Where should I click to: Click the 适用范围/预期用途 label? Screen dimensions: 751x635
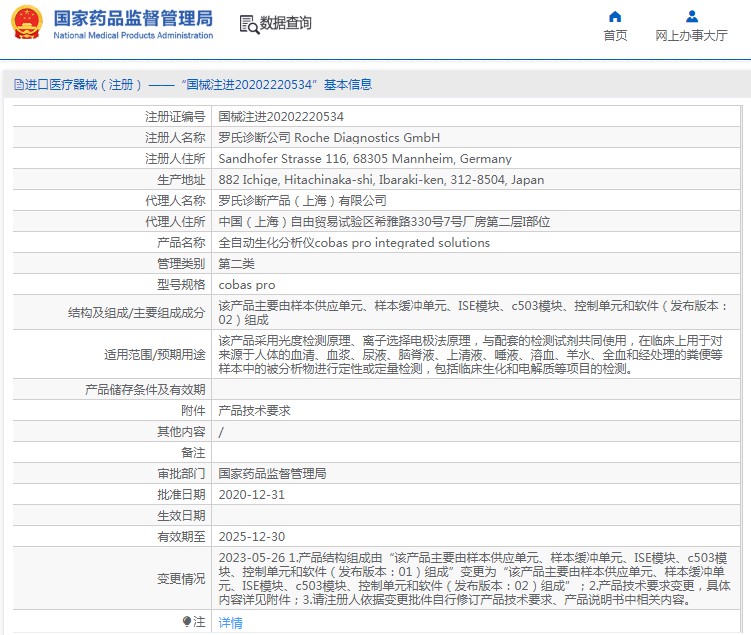pos(155,355)
